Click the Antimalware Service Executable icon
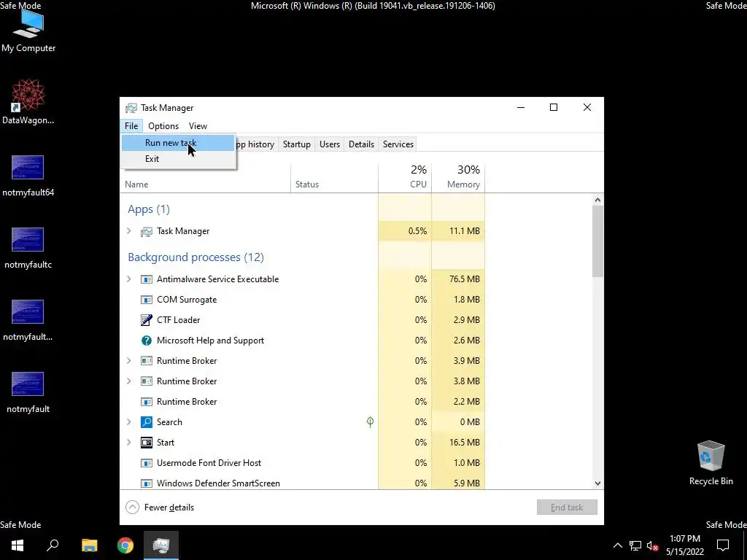Image resolution: width=747 pixels, height=560 pixels. pyautogui.click(x=146, y=279)
